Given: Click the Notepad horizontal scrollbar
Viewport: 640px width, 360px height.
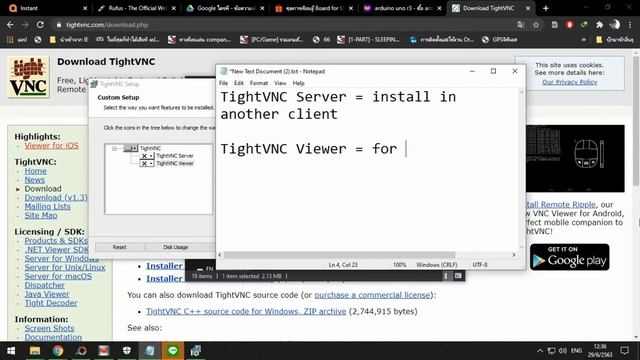Looking at the screenshot, I should (x=339, y=255).
